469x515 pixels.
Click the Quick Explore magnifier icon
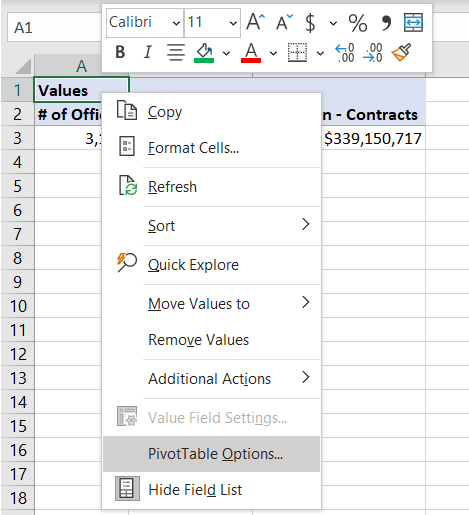pyautogui.click(x=127, y=263)
